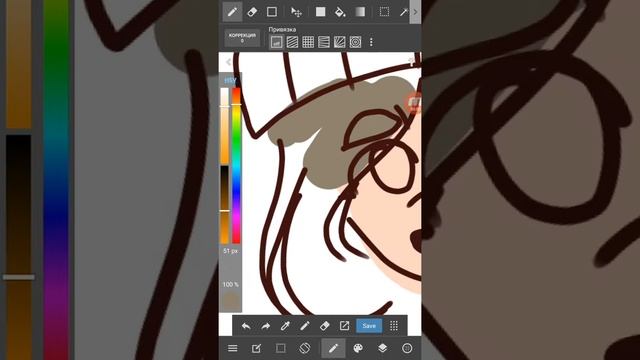The image size is (640, 360).
Task: Redo the undone stroke
Action: (266, 326)
